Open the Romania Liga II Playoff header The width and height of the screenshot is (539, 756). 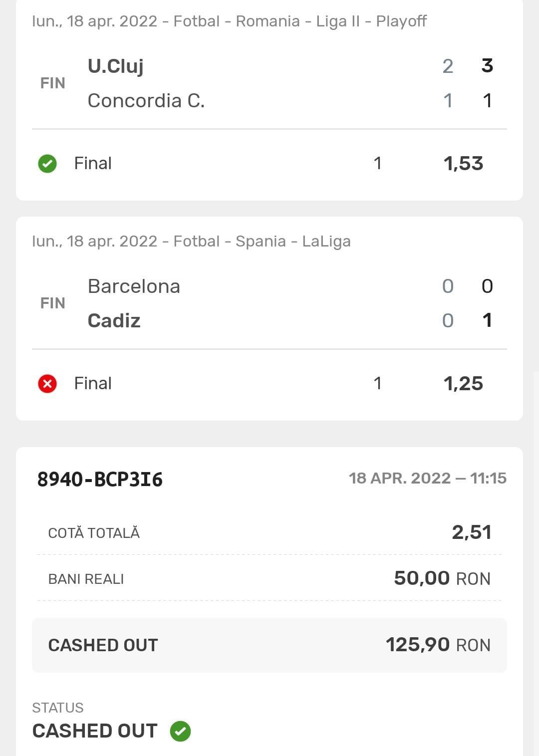click(229, 21)
